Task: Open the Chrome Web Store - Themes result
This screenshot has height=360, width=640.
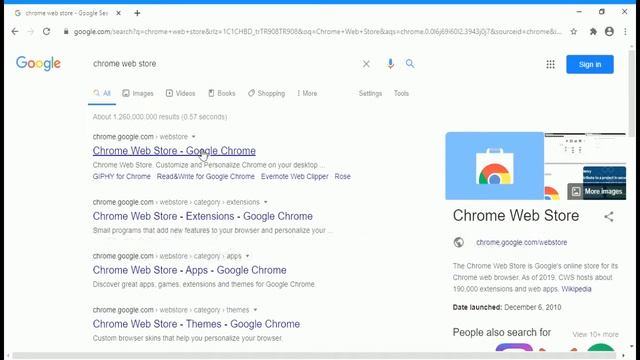Action: [196, 324]
